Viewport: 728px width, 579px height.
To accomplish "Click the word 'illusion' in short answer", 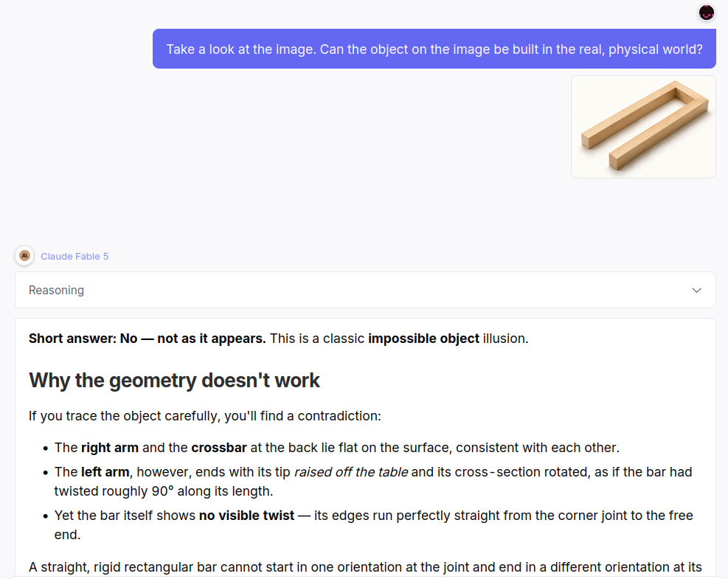I will click(504, 339).
